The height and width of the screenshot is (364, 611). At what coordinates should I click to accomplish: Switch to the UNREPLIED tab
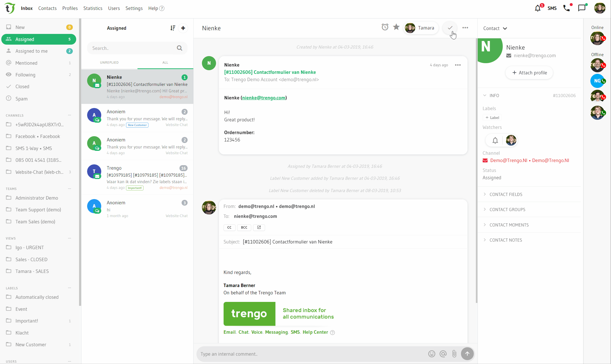[109, 63]
